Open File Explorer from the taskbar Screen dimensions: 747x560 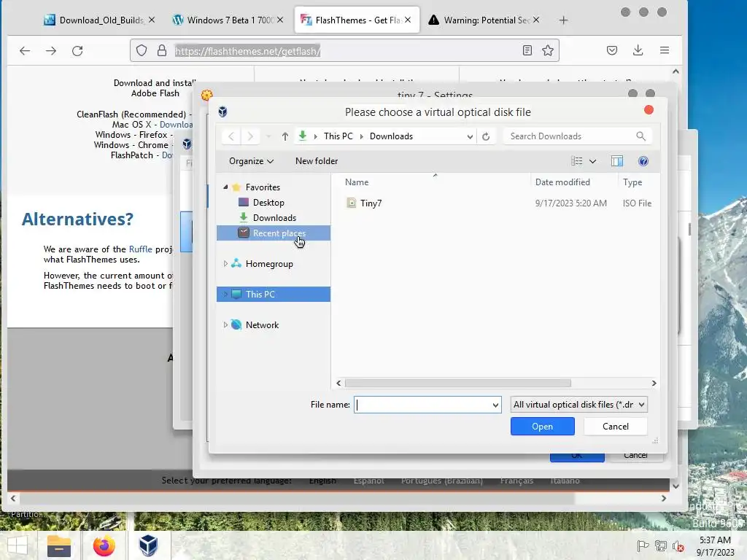(x=59, y=545)
